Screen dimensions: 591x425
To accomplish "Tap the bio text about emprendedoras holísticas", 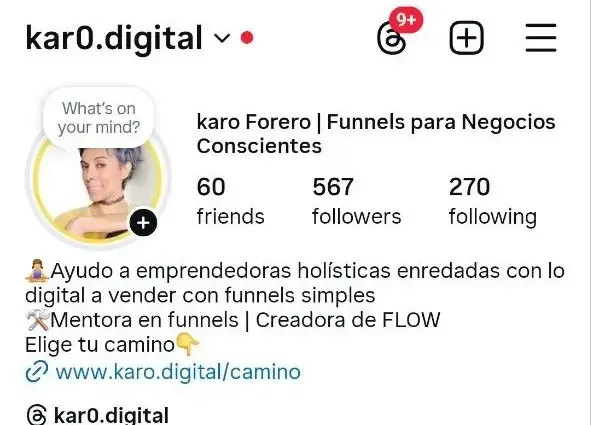I will (x=295, y=283).
